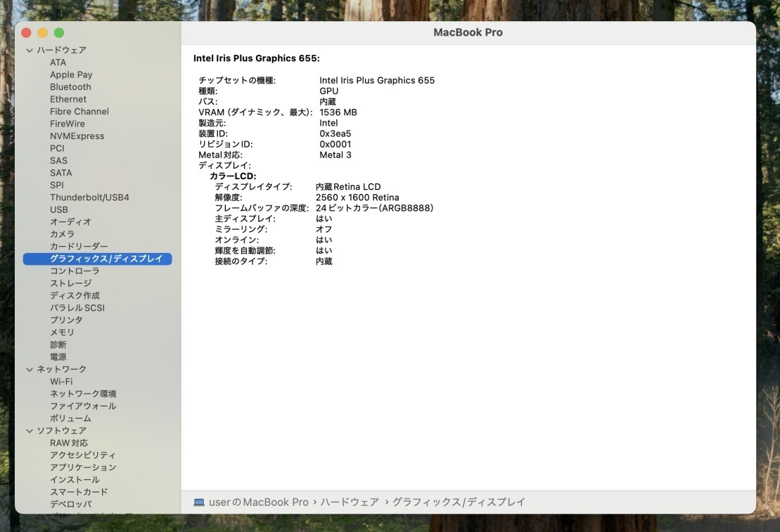Select カメラ in the sidebar
This screenshot has height=532, width=780.
62,234
